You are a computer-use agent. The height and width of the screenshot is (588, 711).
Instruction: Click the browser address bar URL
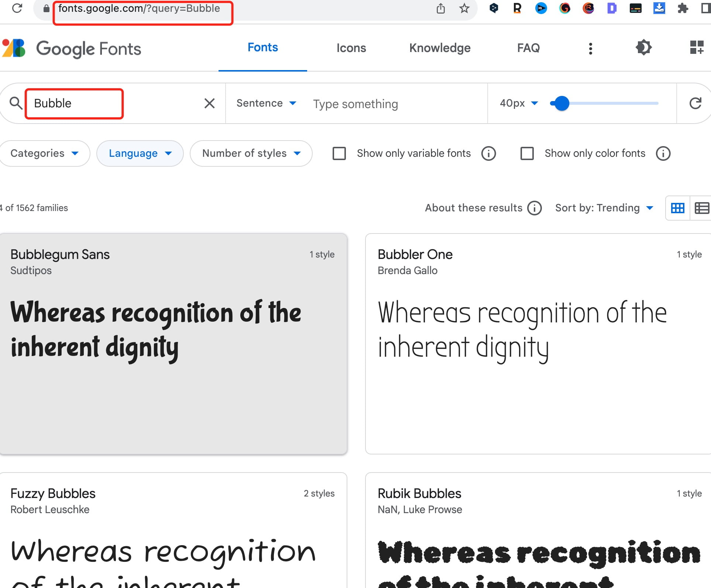coord(139,8)
